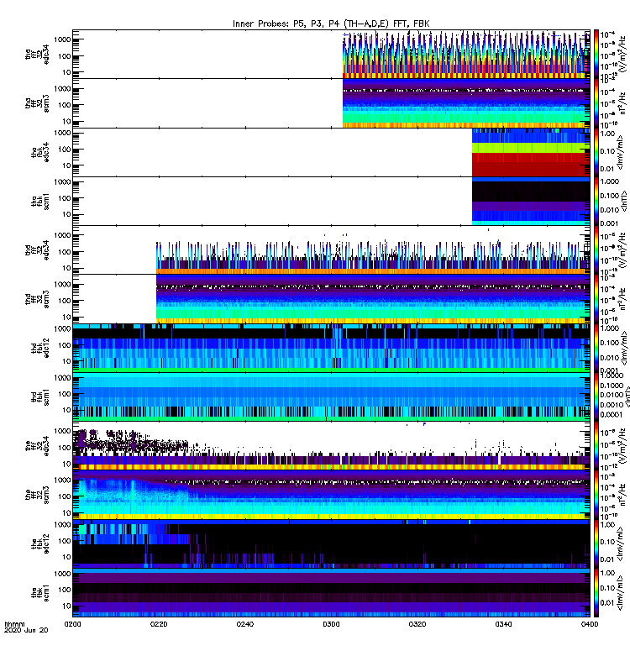The width and height of the screenshot is (630, 672).
Task: Select the 'thd fbk edc12' panel label
Action: point(40,348)
